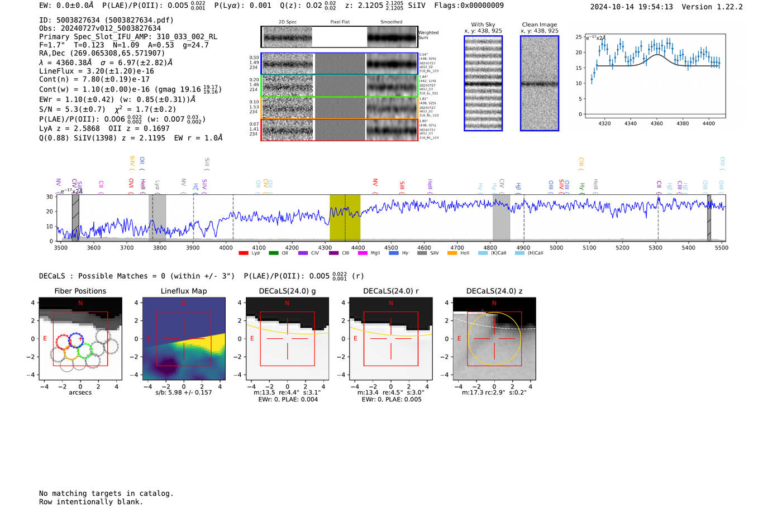Select the blue-bordered 2D spectrum fiber row
This screenshot has height=532, width=782.
pyautogui.click(x=340, y=64)
